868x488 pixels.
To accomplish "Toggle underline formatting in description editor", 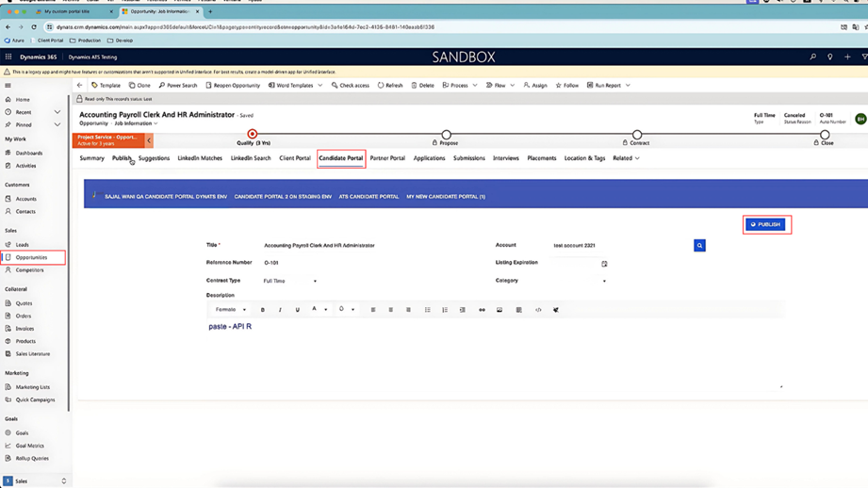I will (x=297, y=310).
